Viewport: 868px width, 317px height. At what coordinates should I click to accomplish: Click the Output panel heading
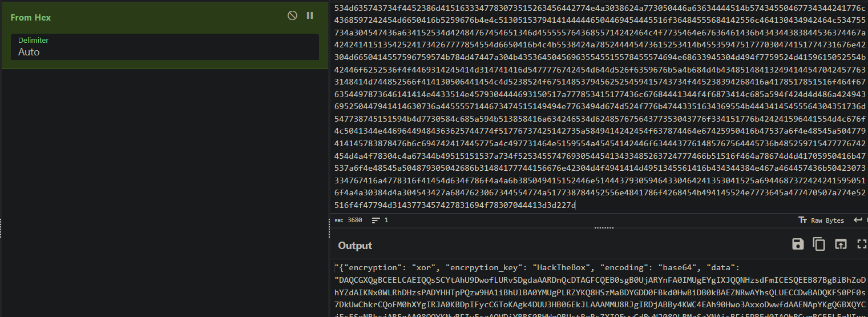pyautogui.click(x=355, y=246)
